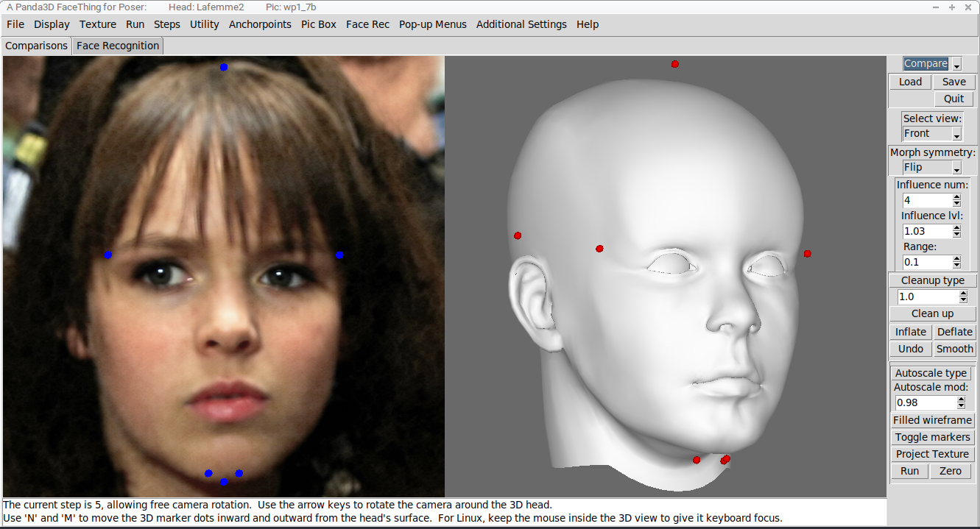This screenshot has height=529, width=980.
Task: Click the Smooth button
Action: pyautogui.click(x=954, y=349)
